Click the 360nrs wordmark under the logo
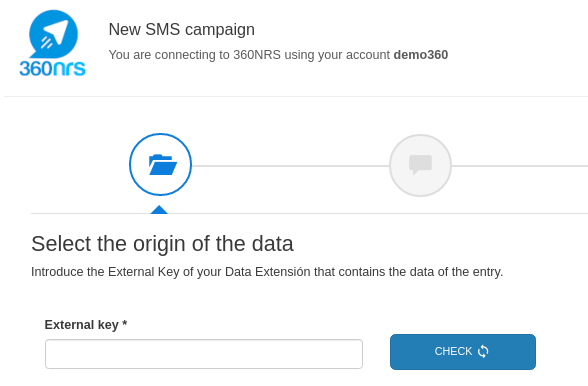 coord(52,69)
